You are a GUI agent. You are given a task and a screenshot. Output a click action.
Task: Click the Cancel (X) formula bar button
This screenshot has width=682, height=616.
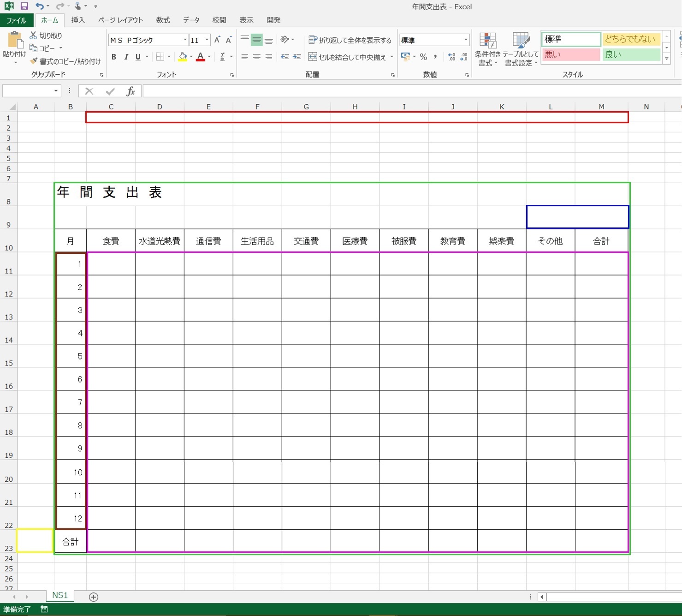(89, 91)
